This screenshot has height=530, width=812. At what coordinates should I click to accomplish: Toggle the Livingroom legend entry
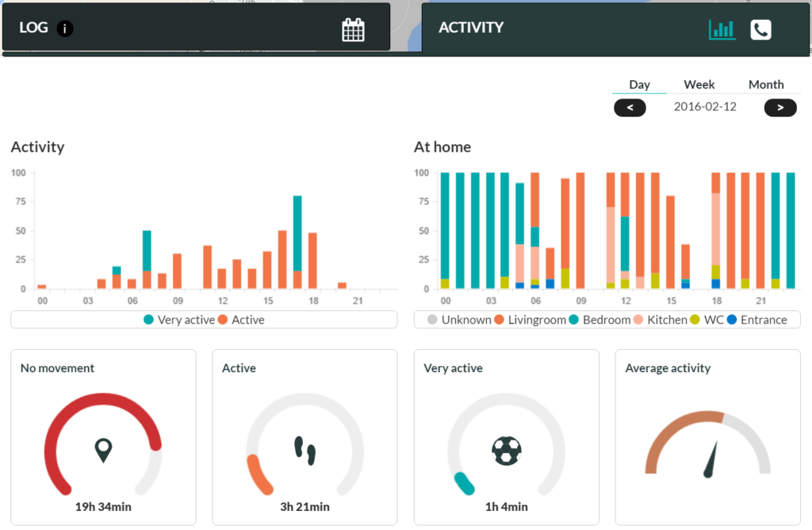tap(529, 320)
